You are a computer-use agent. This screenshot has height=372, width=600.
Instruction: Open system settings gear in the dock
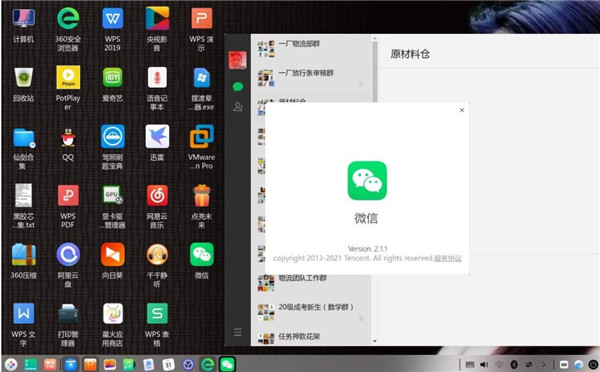click(188, 364)
